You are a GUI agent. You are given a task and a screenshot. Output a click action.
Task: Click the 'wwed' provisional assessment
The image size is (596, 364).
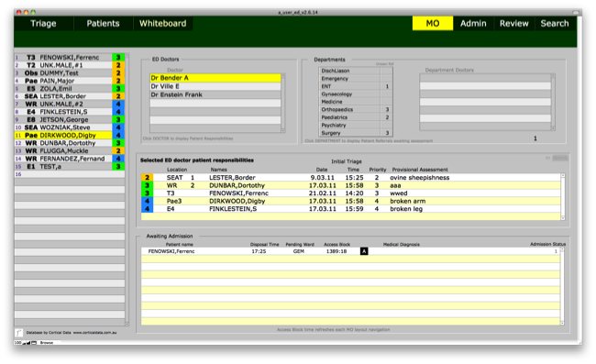pyautogui.click(x=398, y=193)
